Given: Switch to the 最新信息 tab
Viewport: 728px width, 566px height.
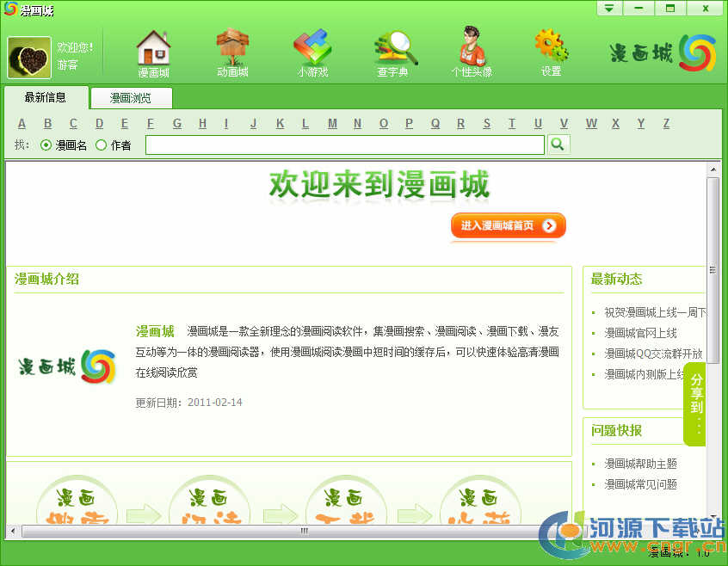Looking at the screenshot, I should click(46, 97).
